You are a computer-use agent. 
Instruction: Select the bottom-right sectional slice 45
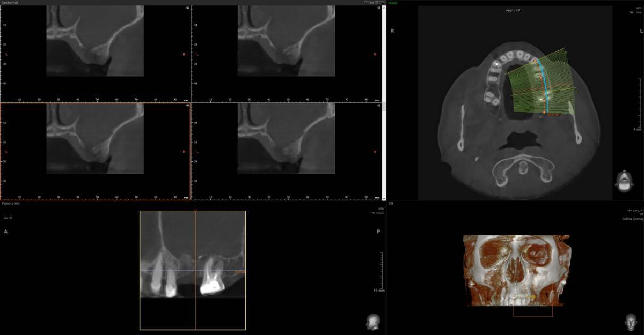click(x=286, y=151)
